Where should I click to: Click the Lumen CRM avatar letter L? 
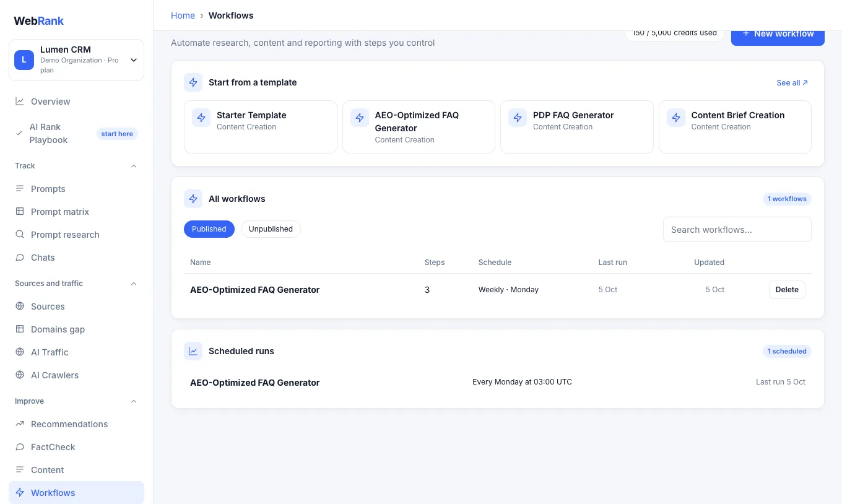click(24, 60)
